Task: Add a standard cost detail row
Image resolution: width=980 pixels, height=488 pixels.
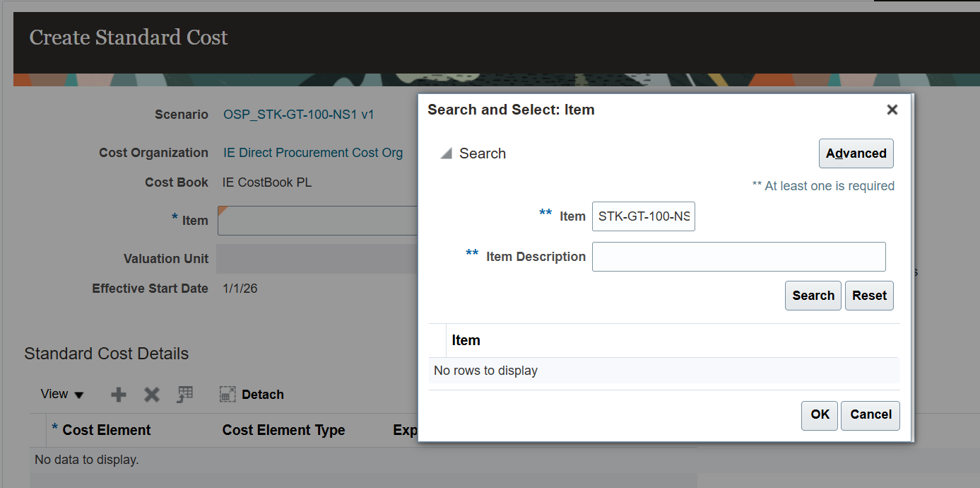Action: click(119, 395)
